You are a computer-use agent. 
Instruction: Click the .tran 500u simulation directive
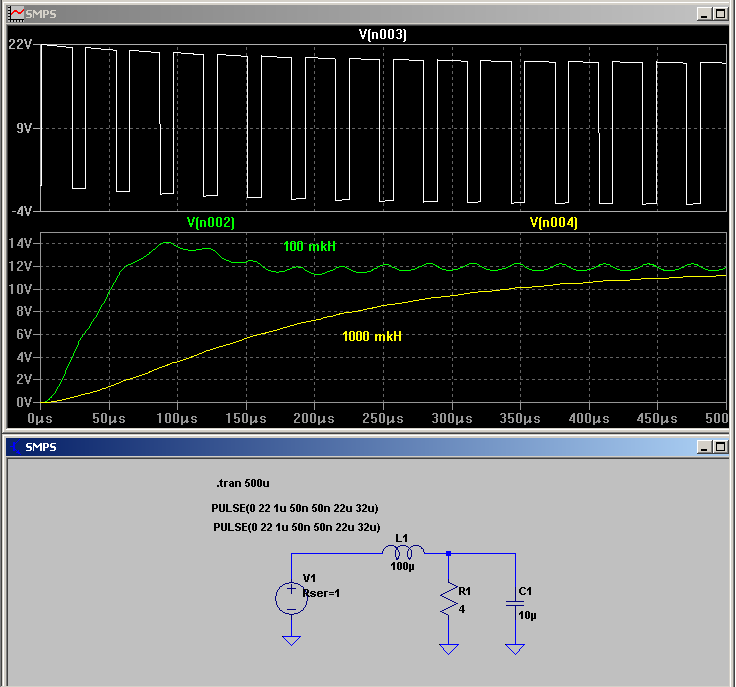pos(243,483)
